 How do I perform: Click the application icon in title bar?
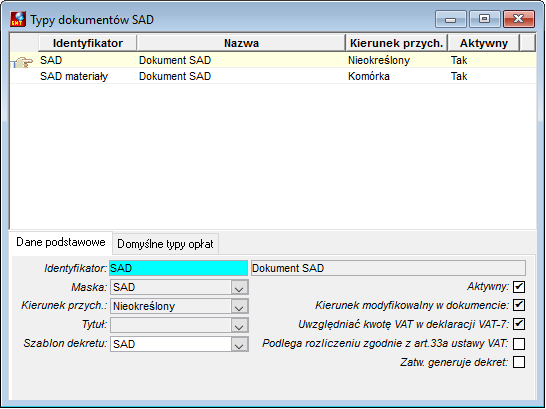[x=18, y=19]
